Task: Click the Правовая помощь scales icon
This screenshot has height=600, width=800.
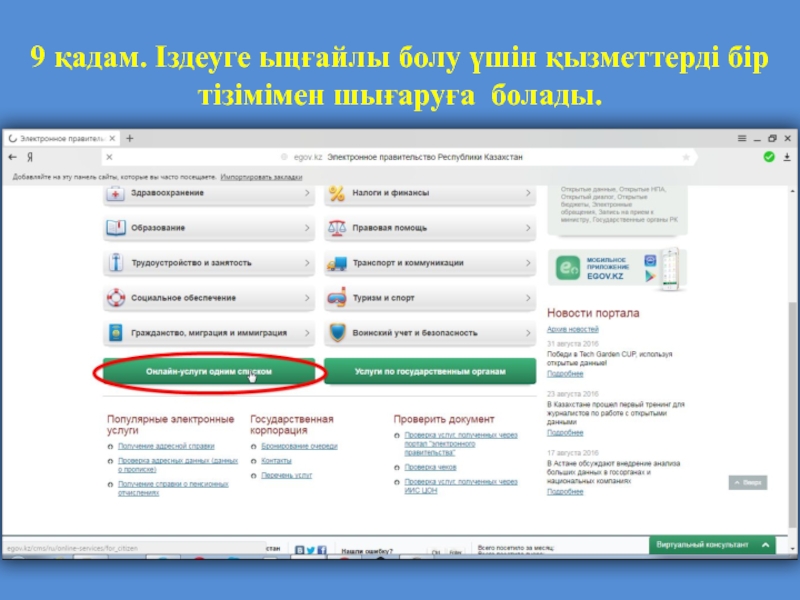Action: pyautogui.click(x=337, y=228)
